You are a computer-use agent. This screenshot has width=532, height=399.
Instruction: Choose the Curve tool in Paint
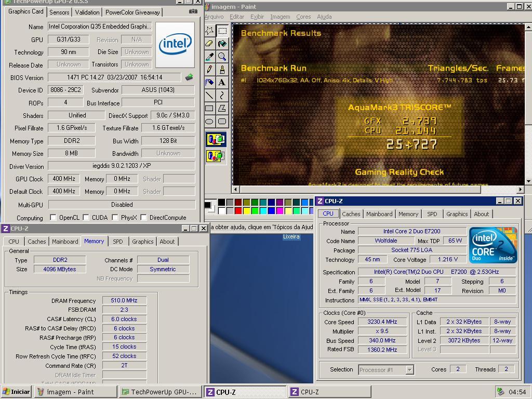click(222, 95)
